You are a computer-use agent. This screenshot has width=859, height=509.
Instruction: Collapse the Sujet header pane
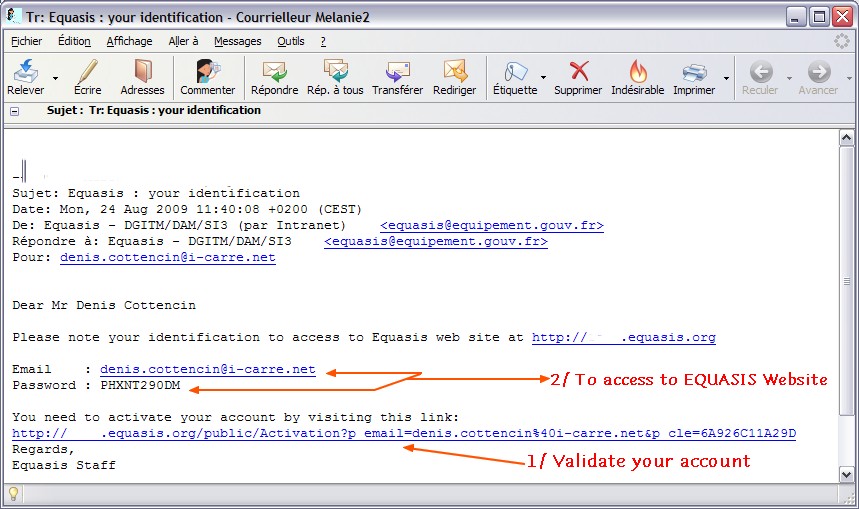15,111
